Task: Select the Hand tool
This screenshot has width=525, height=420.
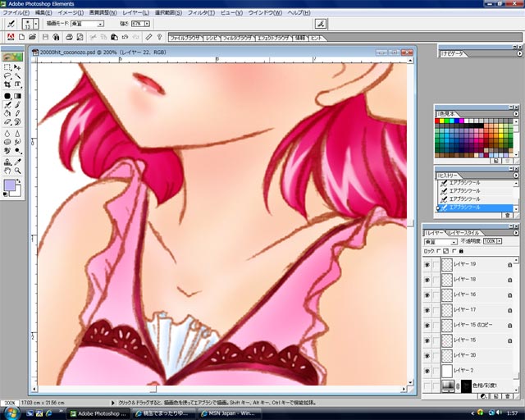Action: coord(7,171)
